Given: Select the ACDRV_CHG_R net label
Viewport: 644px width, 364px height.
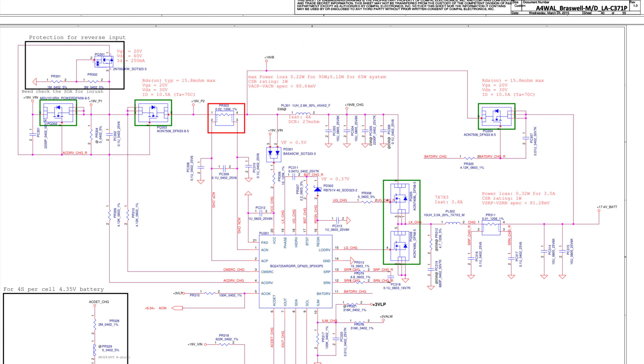Looking at the screenshot, I should tap(75, 153).
